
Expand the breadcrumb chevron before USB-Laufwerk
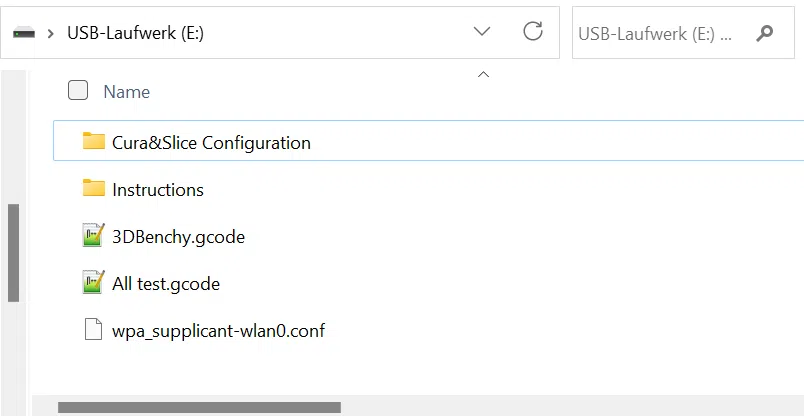click(50, 34)
